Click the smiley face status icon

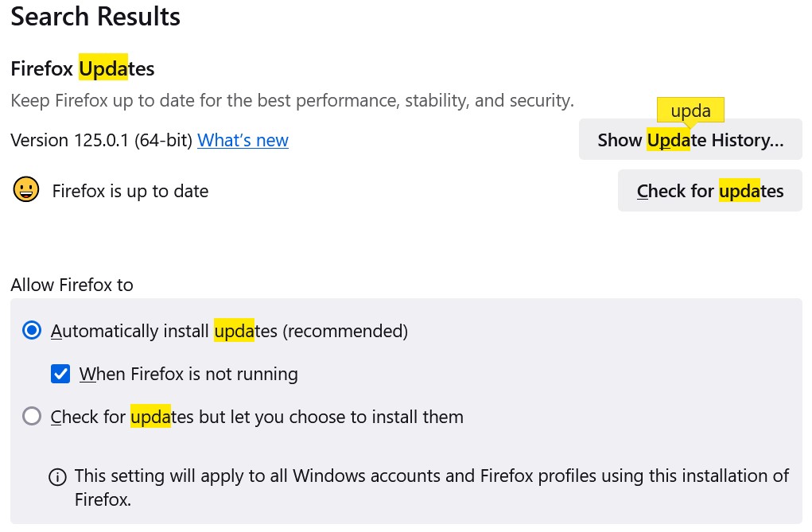26,190
